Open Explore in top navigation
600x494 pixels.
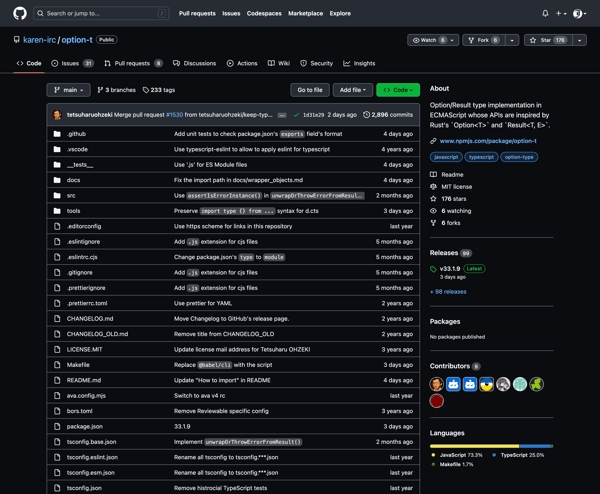(x=340, y=13)
